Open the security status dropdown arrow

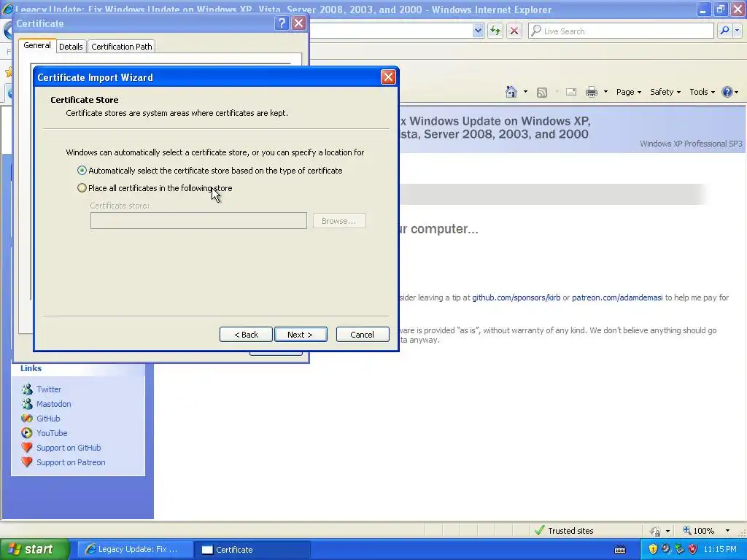667,531
